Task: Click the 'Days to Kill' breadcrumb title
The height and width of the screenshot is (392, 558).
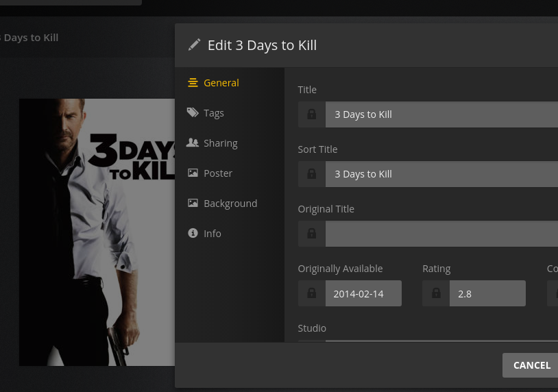Action: click(x=29, y=38)
